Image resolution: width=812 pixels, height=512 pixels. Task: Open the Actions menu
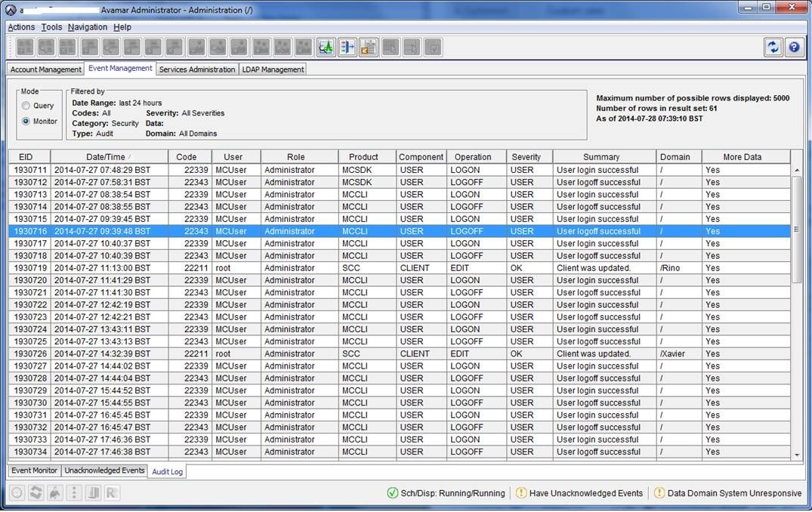click(21, 27)
